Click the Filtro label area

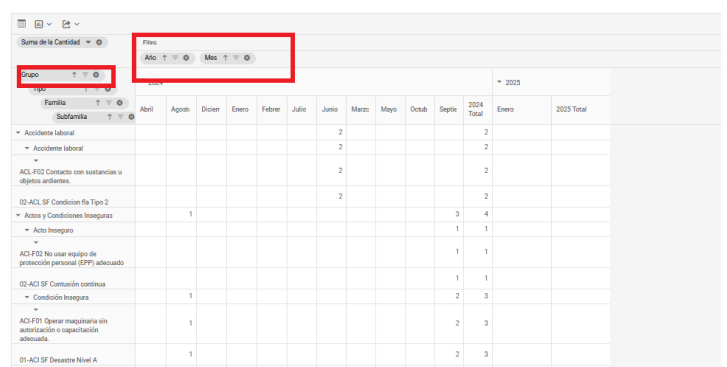(x=150, y=42)
